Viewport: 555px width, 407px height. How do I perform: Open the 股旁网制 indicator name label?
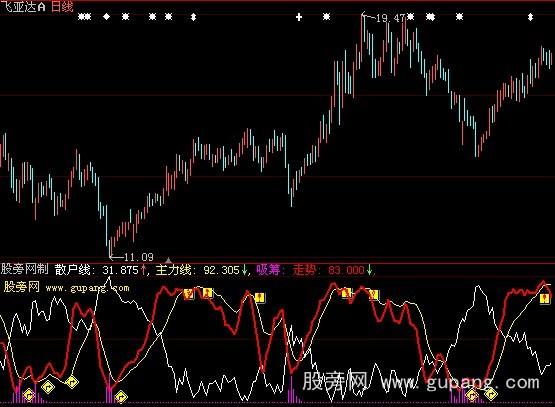pos(24,269)
